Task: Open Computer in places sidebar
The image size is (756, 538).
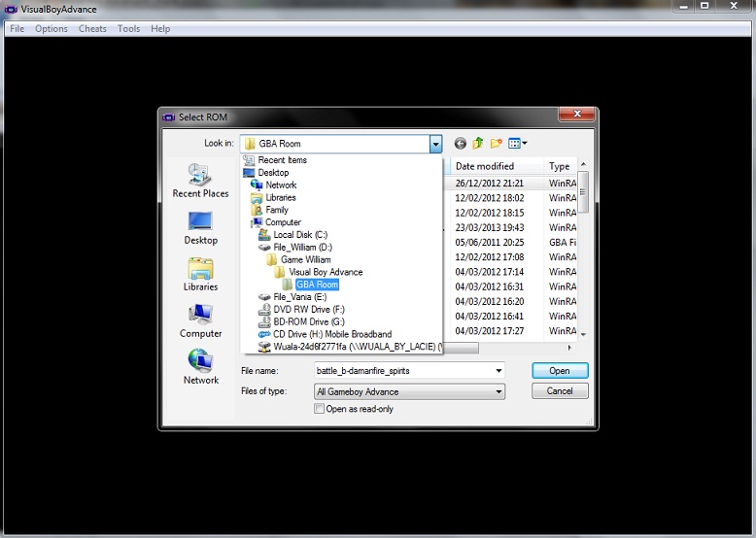Action: pyautogui.click(x=200, y=320)
